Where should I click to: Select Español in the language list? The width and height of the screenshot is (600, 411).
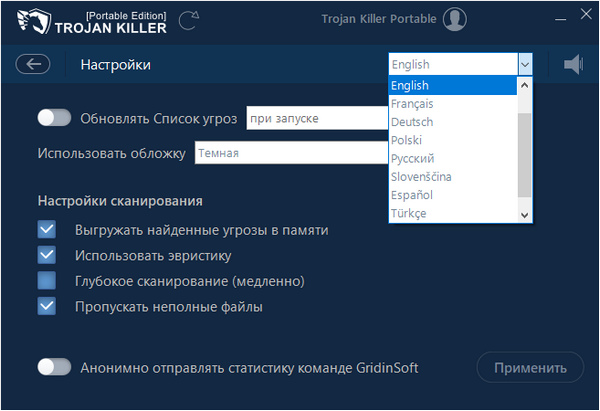(453, 195)
